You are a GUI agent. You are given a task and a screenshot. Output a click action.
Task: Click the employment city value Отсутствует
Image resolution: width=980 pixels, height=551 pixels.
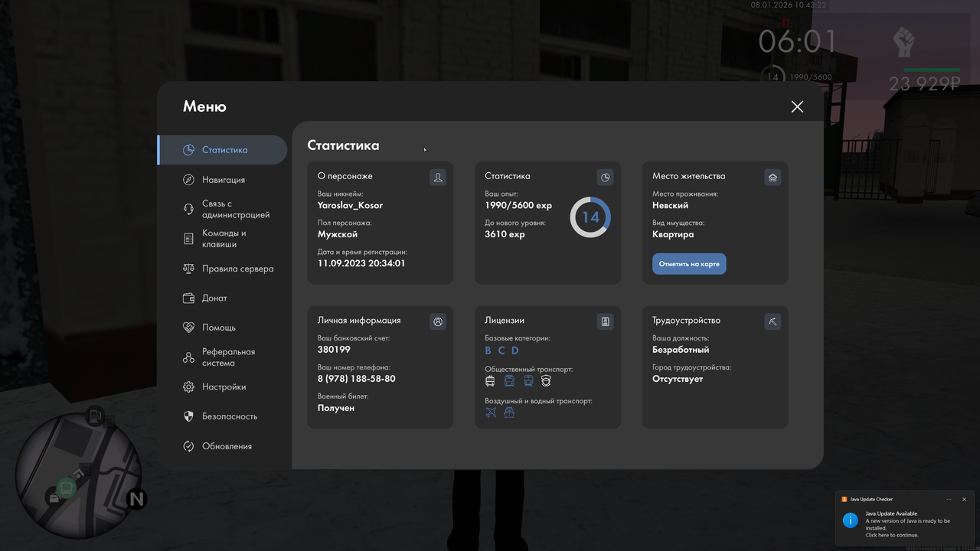tap(678, 379)
